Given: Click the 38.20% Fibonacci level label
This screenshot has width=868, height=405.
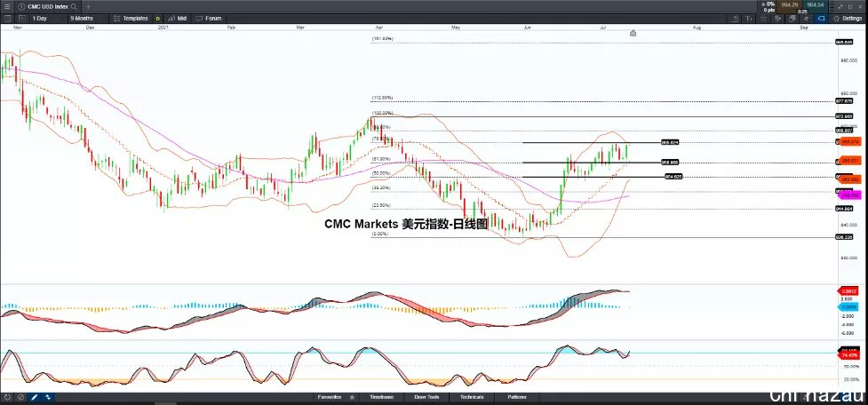Looking at the screenshot, I should click(381, 187).
